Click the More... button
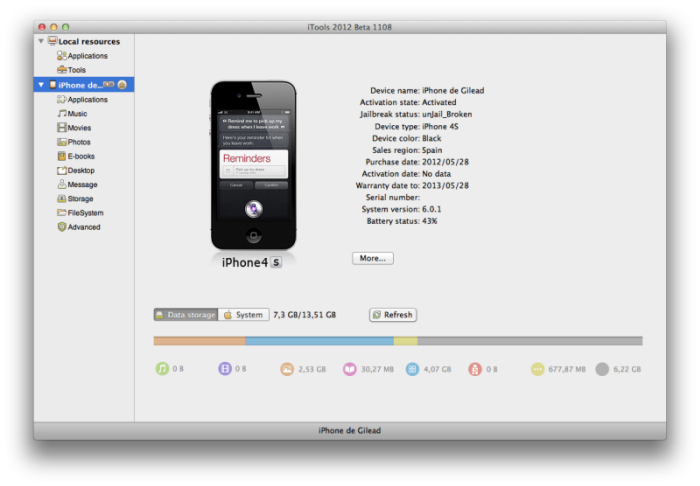 pos(373,258)
